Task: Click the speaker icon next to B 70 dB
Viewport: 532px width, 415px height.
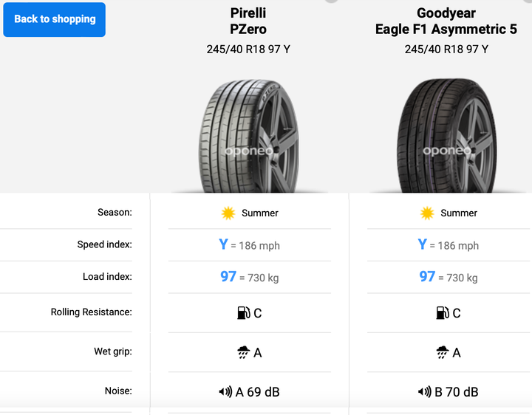Action: (424, 392)
